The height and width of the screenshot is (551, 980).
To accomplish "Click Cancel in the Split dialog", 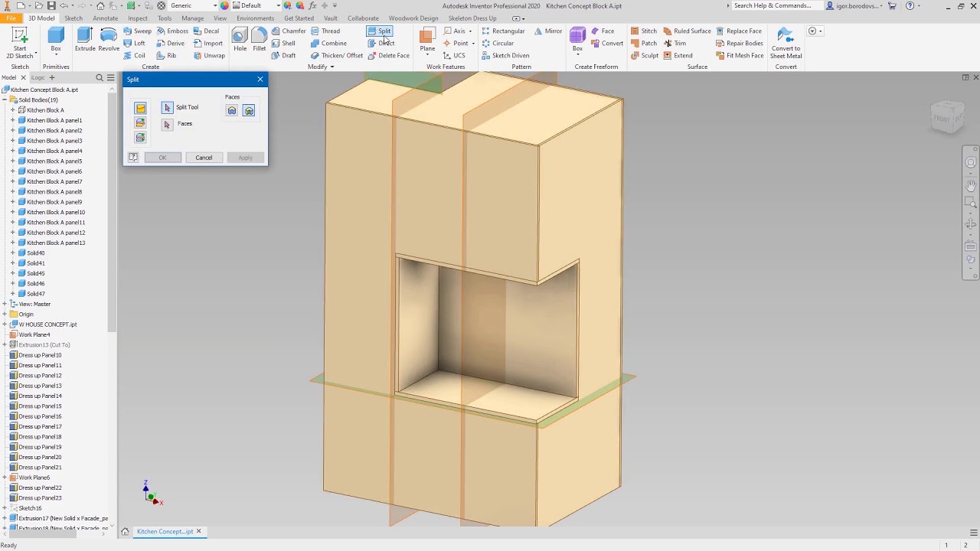I will (203, 157).
